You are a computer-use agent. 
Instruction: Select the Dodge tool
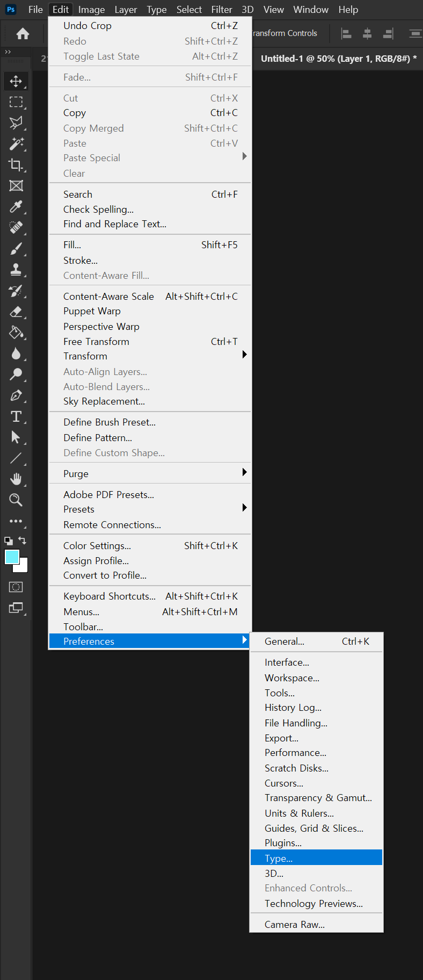[x=16, y=374]
